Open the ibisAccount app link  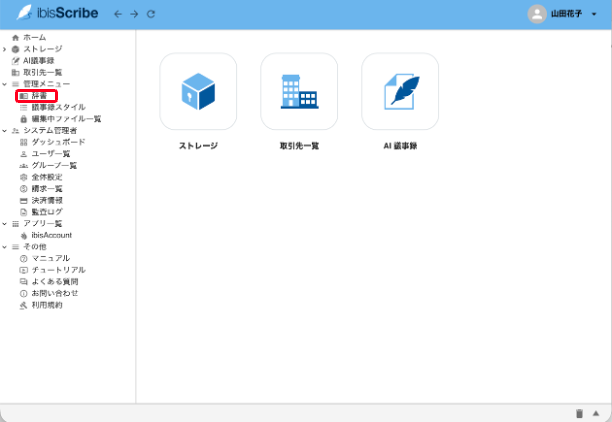(52, 235)
